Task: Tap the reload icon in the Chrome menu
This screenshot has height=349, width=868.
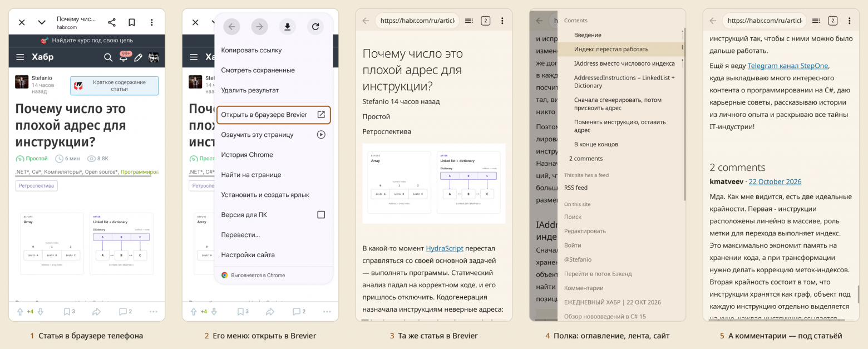Action: 315,26
